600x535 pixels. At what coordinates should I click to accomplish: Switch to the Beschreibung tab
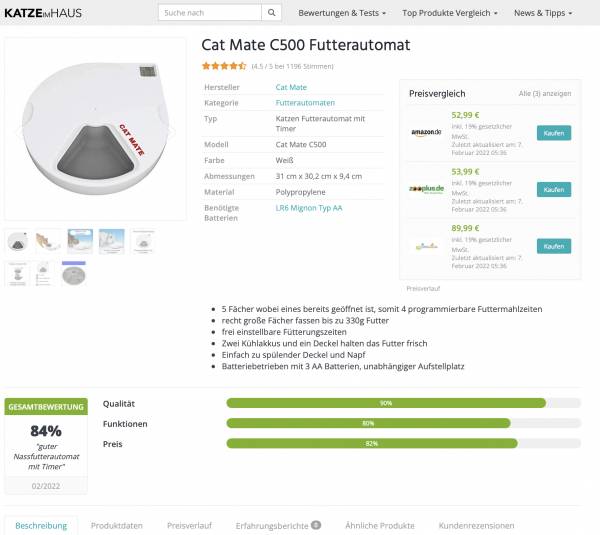pos(41,526)
